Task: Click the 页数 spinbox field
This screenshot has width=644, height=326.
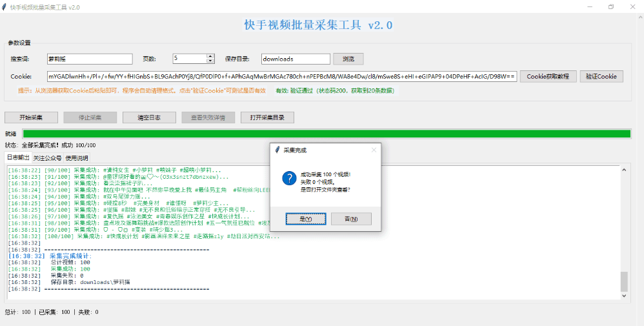Action: coord(189,59)
